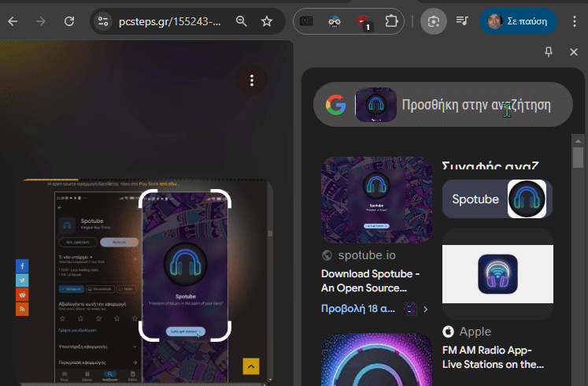This screenshot has width=588, height=386.
Task: Open the media controls icon
Action: (462, 20)
